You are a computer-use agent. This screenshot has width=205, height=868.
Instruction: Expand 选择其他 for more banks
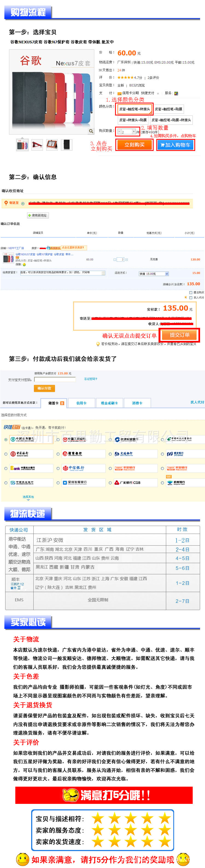[28, 497]
